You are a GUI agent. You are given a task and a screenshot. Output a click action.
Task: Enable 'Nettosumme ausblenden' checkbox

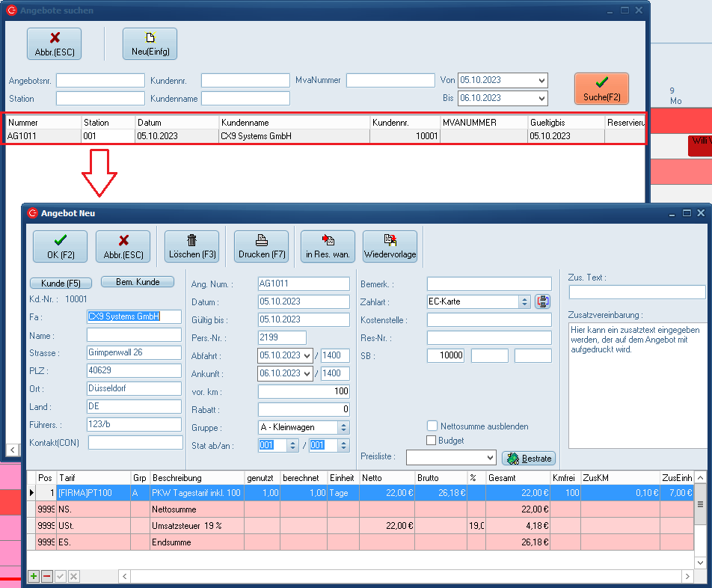click(432, 426)
